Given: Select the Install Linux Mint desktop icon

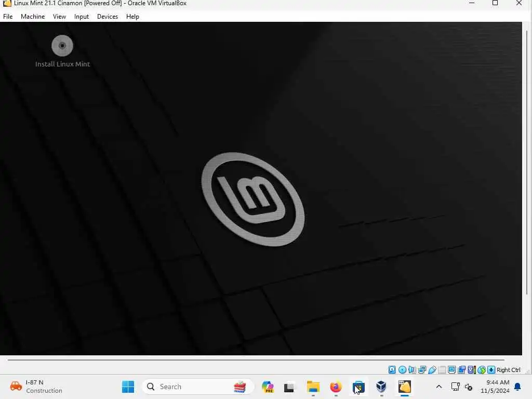Looking at the screenshot, I should pos(62,51).
